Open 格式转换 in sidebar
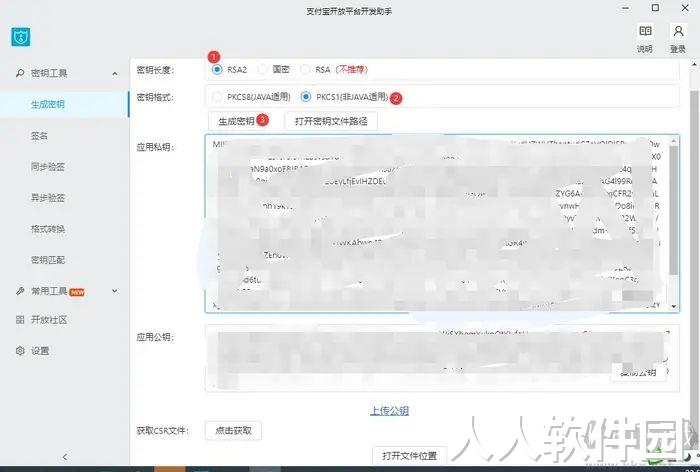Image resolution: width=700 pixels, height=472 pixels. click(48, 229)
